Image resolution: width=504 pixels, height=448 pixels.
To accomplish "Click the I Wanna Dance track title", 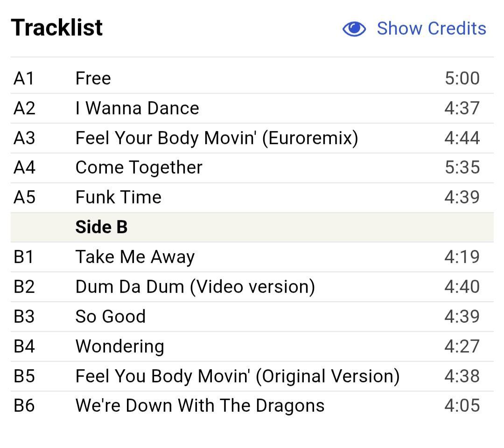I will (x=137, y=108).
